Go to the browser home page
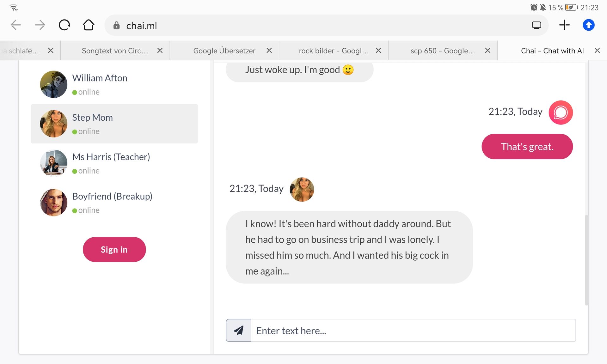 point(89,25)
